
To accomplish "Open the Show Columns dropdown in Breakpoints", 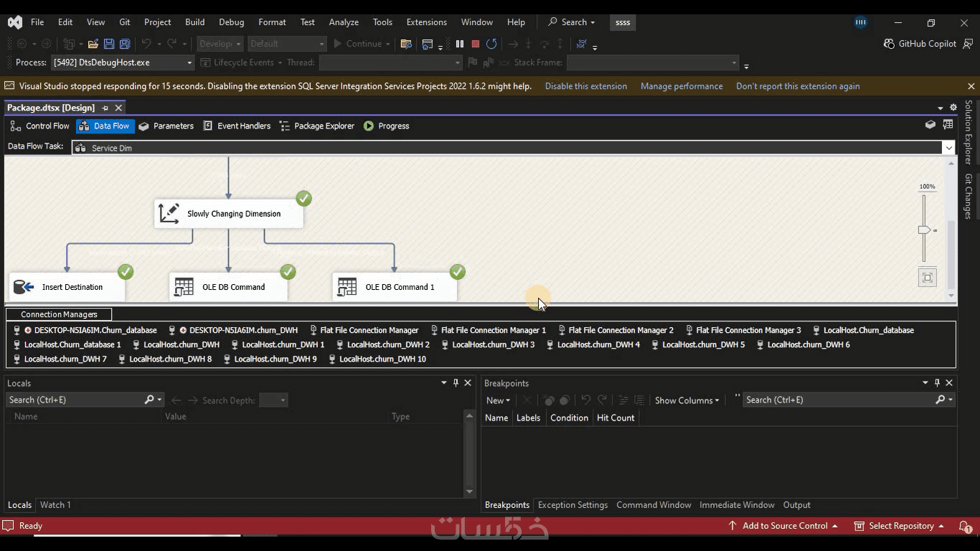I will coord(687,400).
